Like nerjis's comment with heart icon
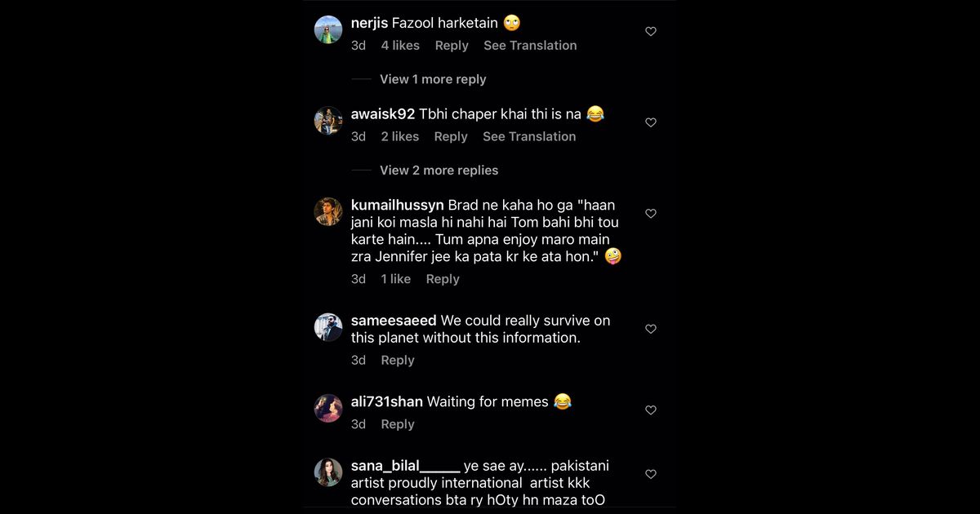The height and width of the screenshot is (514, 980). tap(651, 32)
